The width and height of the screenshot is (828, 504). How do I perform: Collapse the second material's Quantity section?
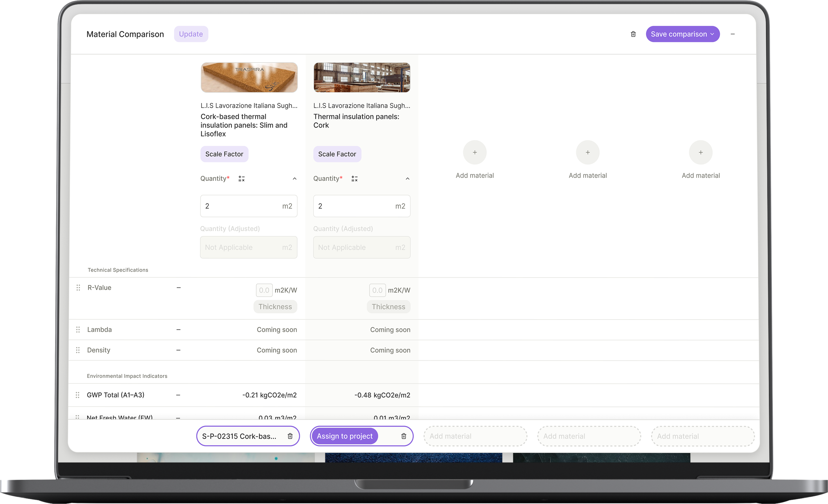click(x=407, y=179)
